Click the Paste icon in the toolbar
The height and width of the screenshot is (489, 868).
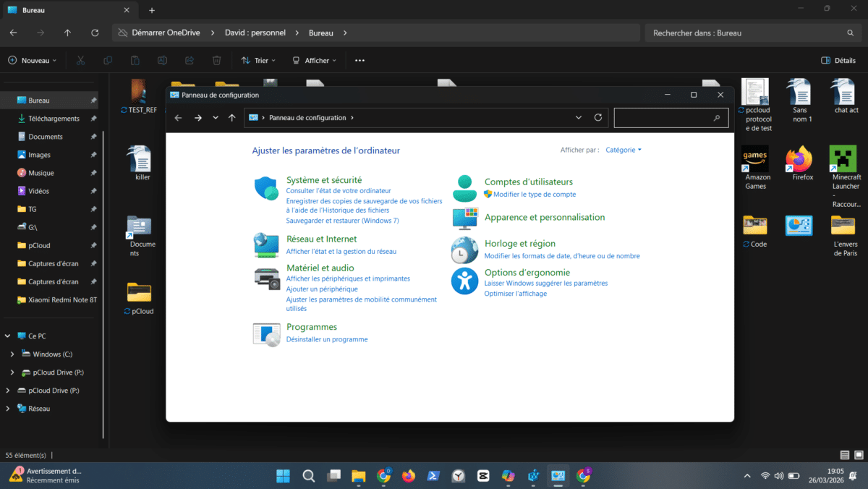point(135,60)
